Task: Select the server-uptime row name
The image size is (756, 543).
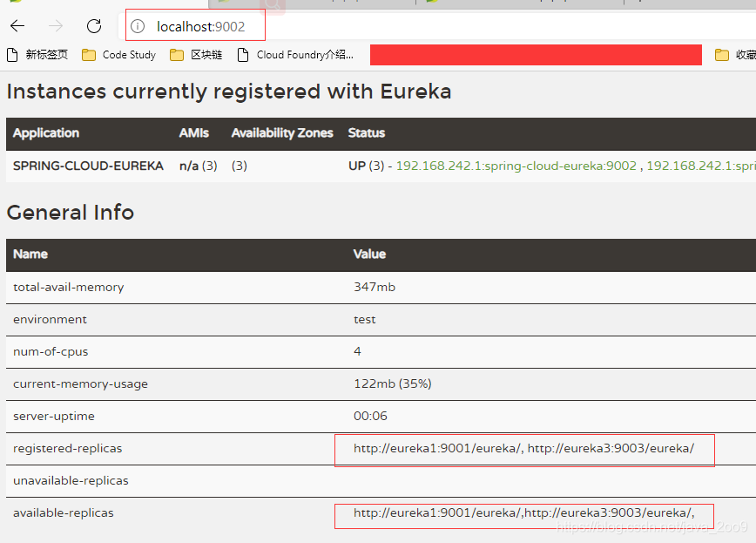Action: pyautogui.click(x=54, y=416)
